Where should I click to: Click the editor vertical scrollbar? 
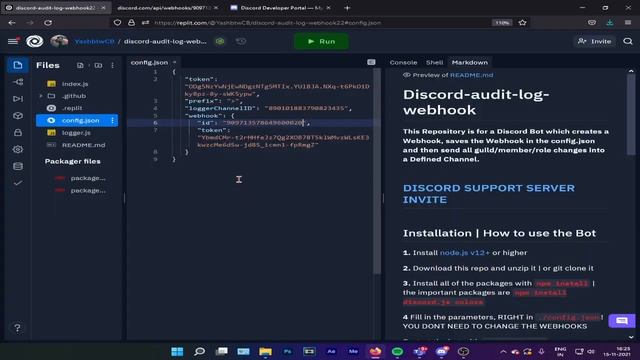tap(377, 171)
